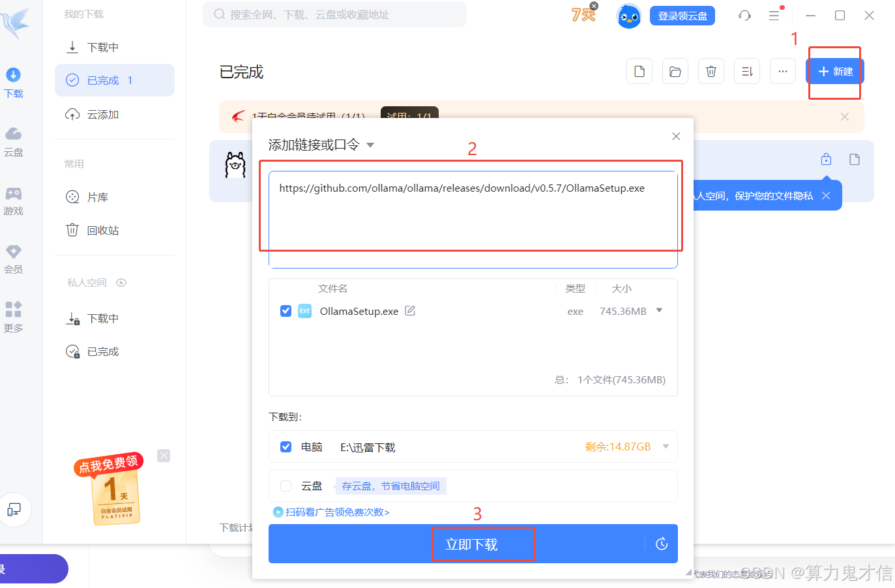Click the file icon on the task row
Screen dimensions: 895x588
[x=855, y=159]
